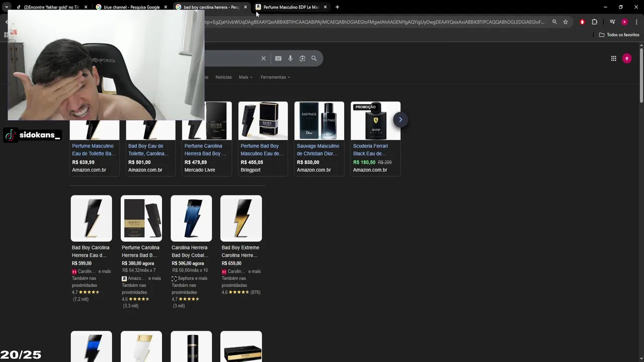644x362 pixels.
Task: Click the page vertical scrollbar
Action: (641, 75)
